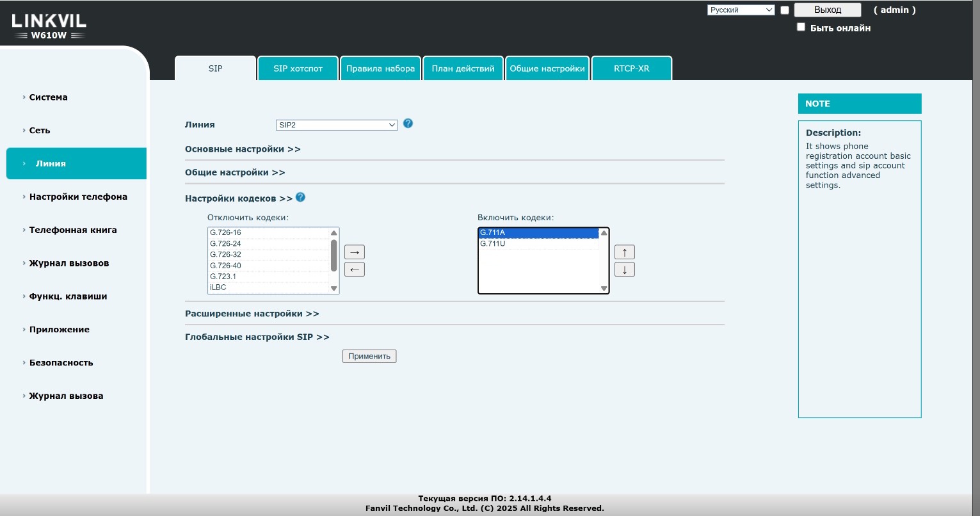Click the Применить button

[369, 356]
